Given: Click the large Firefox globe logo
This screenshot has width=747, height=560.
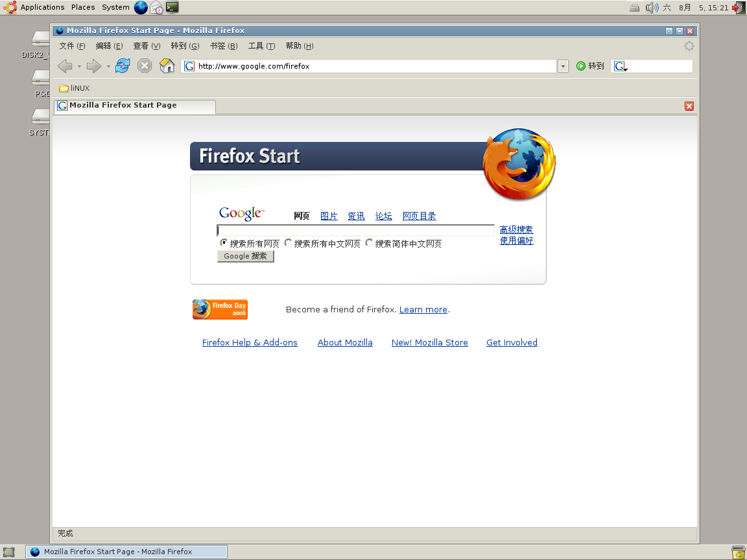Looking at the screenshot, I should (x=519, y=163).
